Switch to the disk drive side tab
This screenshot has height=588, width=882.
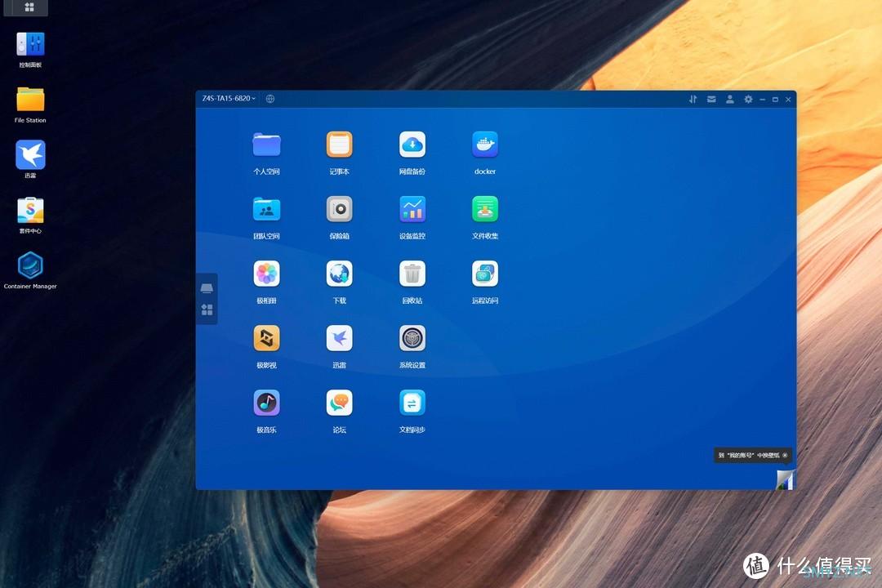pos(207,288)
